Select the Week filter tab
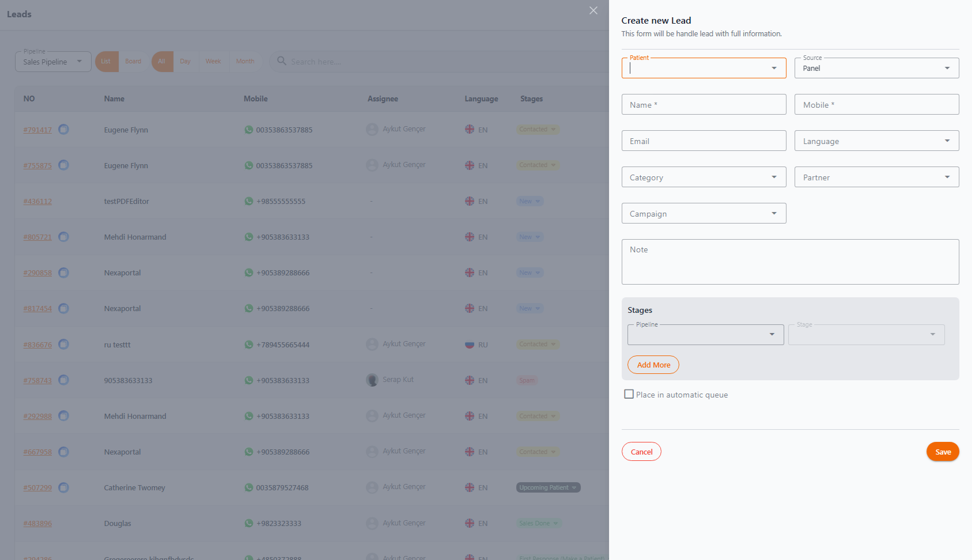The height and width of the screenshot is (560, 972). coord(213,61)
